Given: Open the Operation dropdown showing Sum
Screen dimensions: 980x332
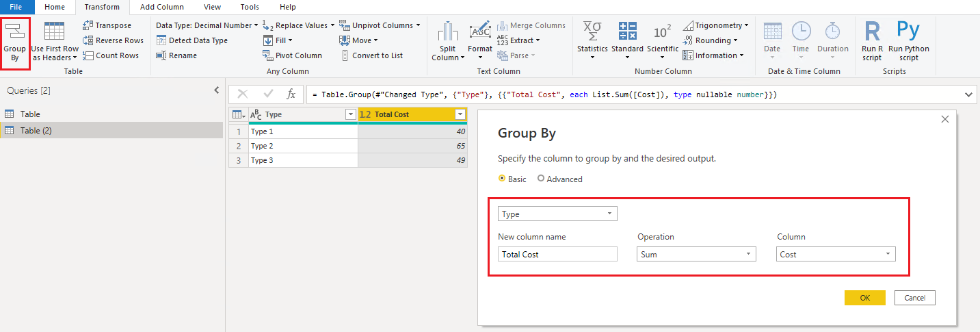Looking at the screenshot, I should tap(696, 254).
